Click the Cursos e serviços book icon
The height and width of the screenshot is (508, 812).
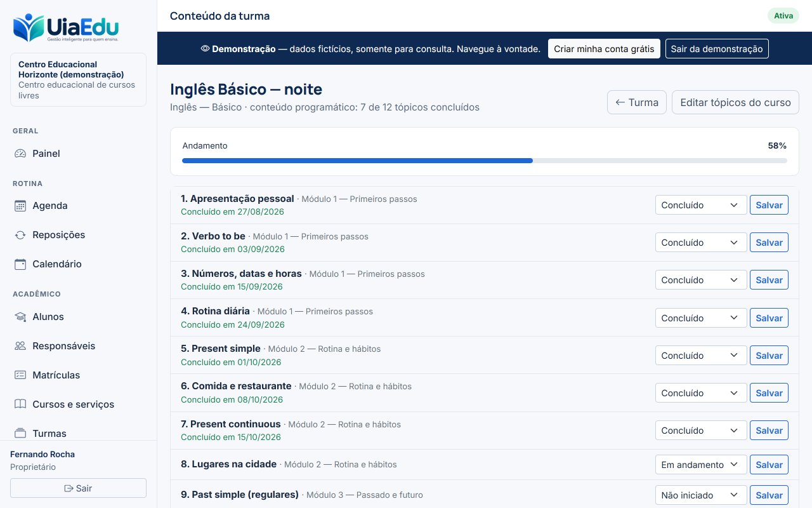coord(20,404)
